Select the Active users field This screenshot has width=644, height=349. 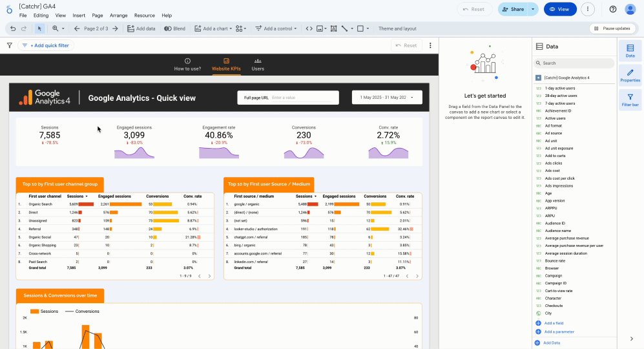click(x=555, y=118)
